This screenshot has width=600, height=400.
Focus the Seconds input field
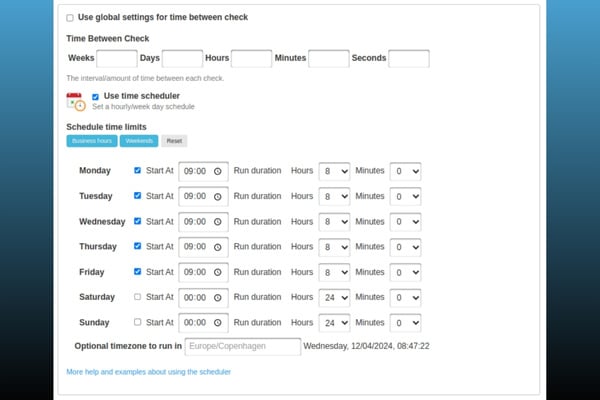[x=408, y=58]
